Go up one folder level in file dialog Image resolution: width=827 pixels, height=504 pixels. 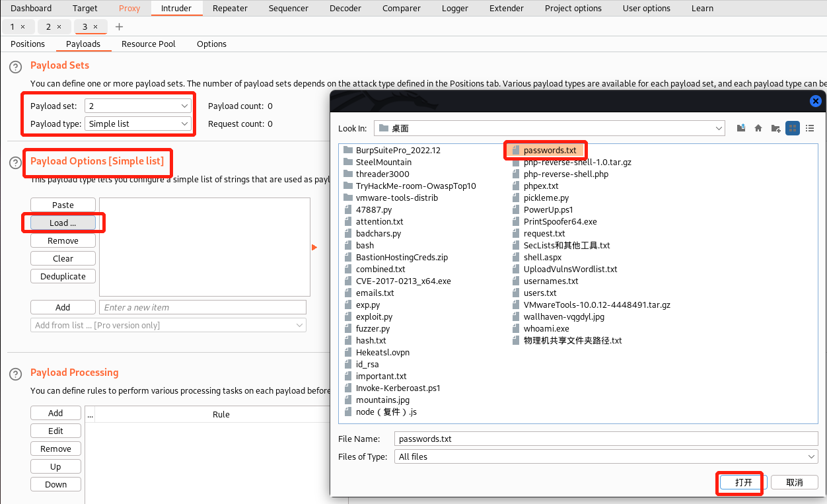[741, 128]
